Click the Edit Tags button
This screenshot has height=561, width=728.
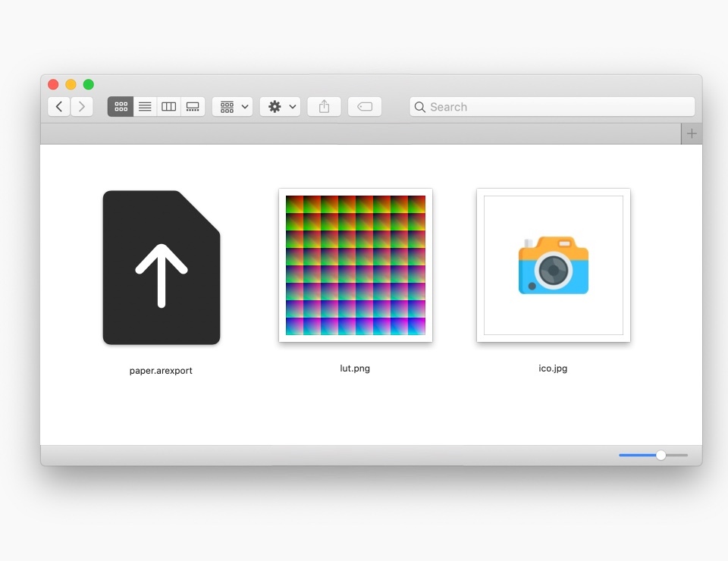click(x=365, y=107)
